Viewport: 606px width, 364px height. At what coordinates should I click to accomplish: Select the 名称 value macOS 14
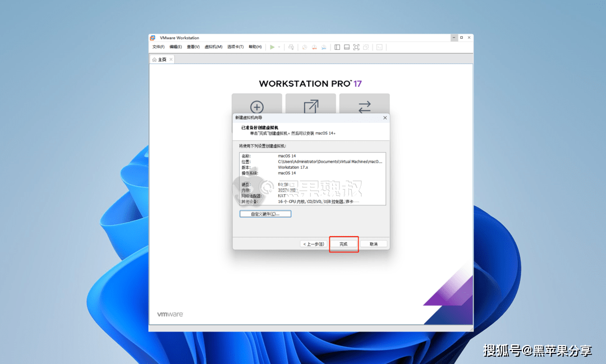[x=287, y=156]
